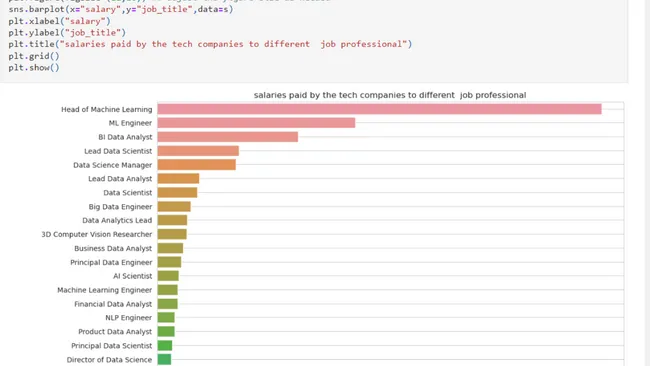Select the Data Scientist y-axis label
This screenshot has height=366, width=650.
coord(128,192)
